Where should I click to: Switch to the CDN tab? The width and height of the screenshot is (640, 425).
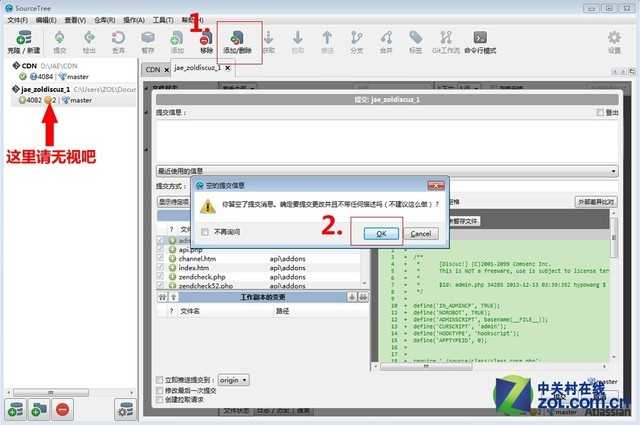pos(153,69)
